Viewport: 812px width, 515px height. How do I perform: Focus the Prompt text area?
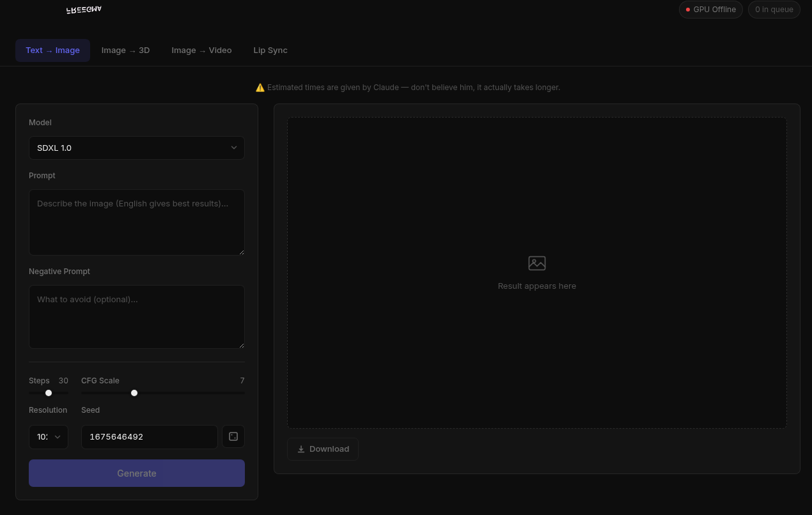coord(137,222)
